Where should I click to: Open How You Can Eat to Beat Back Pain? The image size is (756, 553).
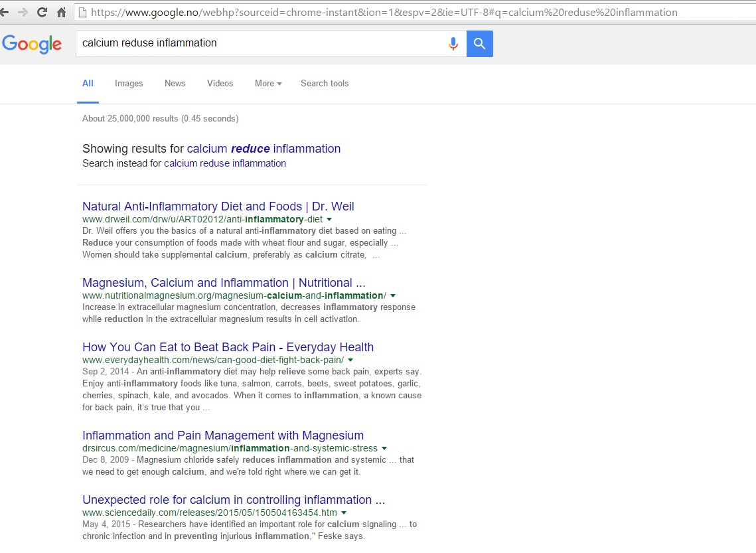228,347
